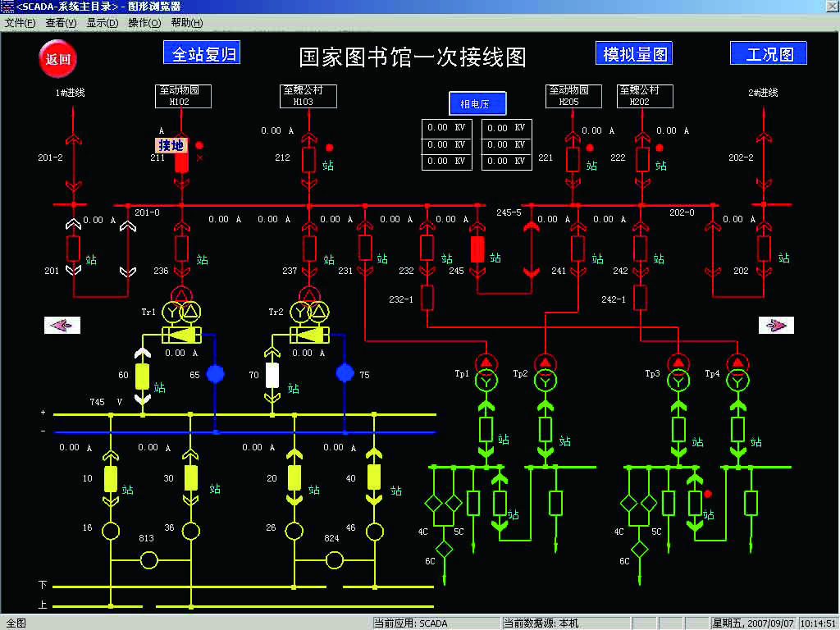The width and height of the screenshot is (840, 630).
Task: Click the 至动物园 H205 feeder label box
Action: tap(573, 96)
